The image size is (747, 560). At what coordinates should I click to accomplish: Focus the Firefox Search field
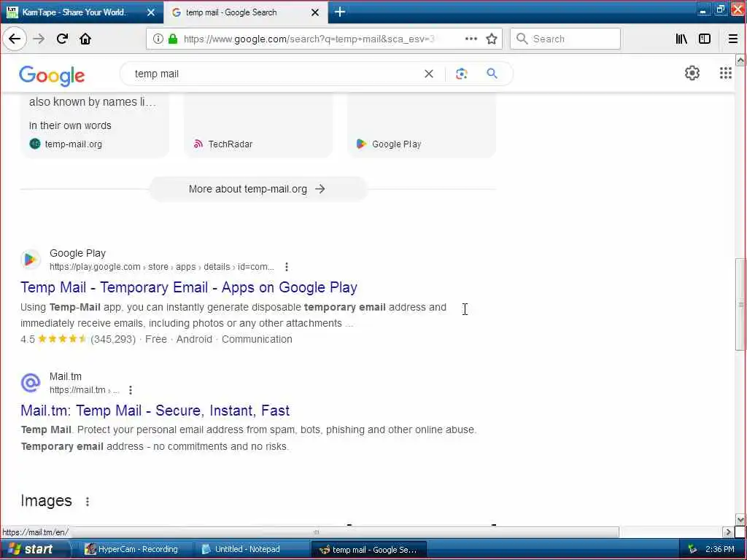(x=565, y=39)
